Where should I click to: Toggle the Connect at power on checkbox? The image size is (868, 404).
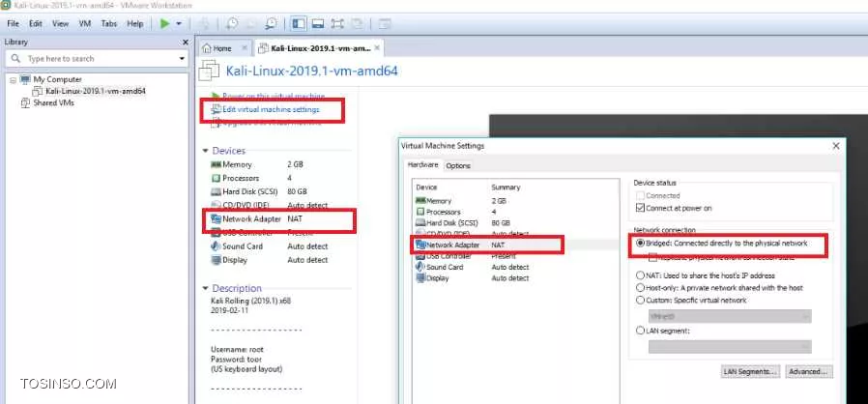641,208
